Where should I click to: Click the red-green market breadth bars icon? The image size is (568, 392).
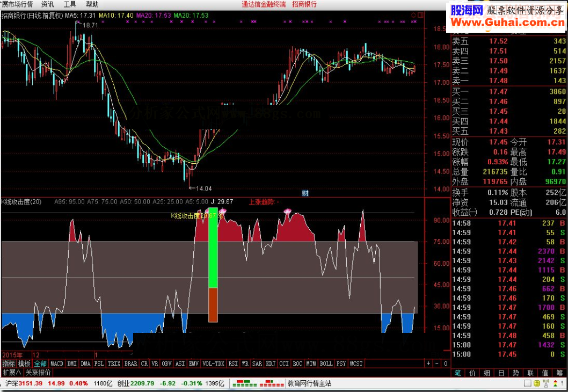coord(258,383)
